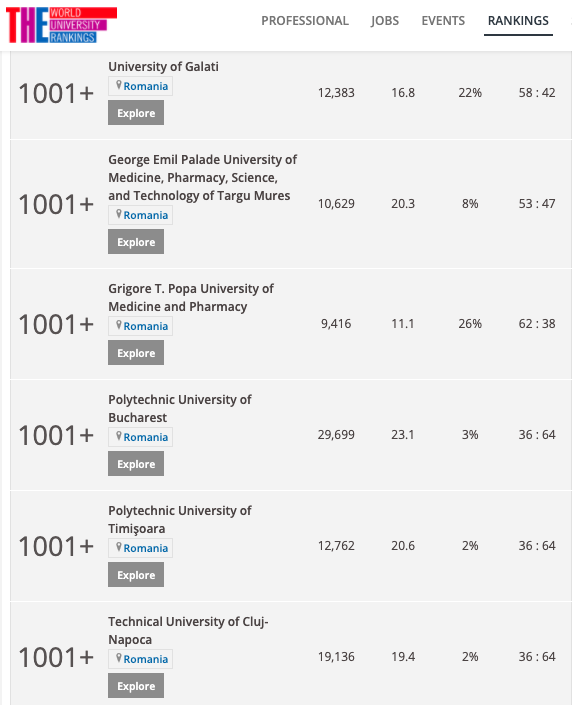Open the Professional menu item
This screenshot has width=572, height=705.
point(305,21)
